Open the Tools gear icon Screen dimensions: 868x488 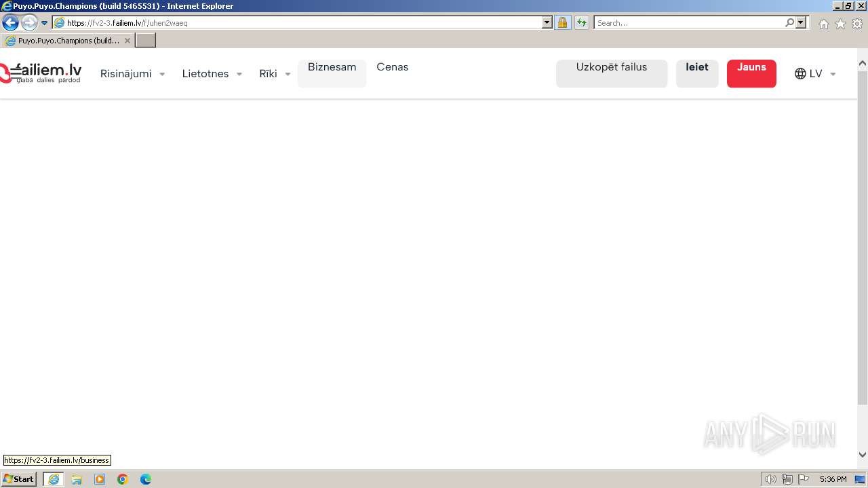click(857, 24)
